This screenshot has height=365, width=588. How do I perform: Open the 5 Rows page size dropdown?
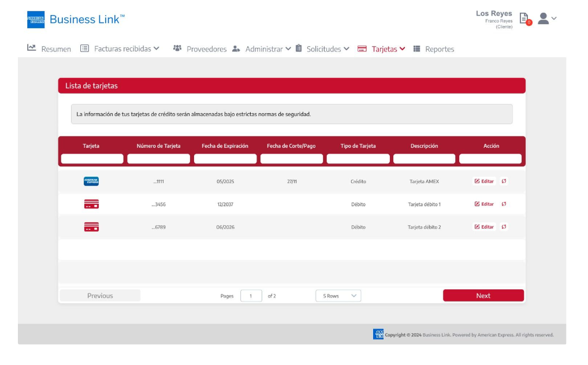click(x=338, y=296)
